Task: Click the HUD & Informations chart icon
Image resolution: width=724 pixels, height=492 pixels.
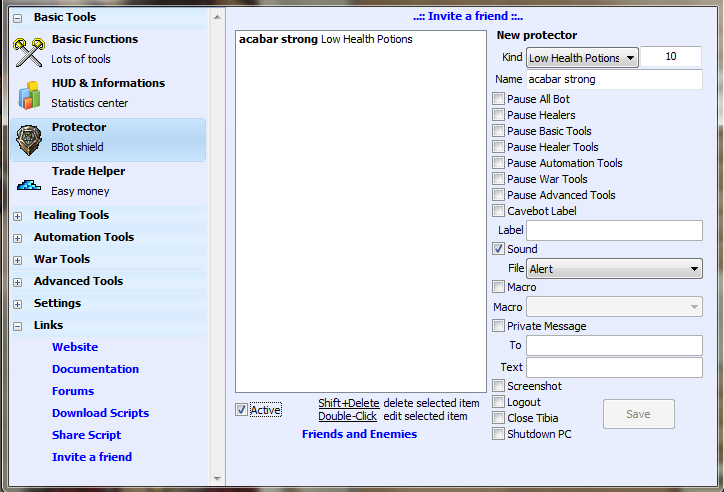Action: click(28, 95)
